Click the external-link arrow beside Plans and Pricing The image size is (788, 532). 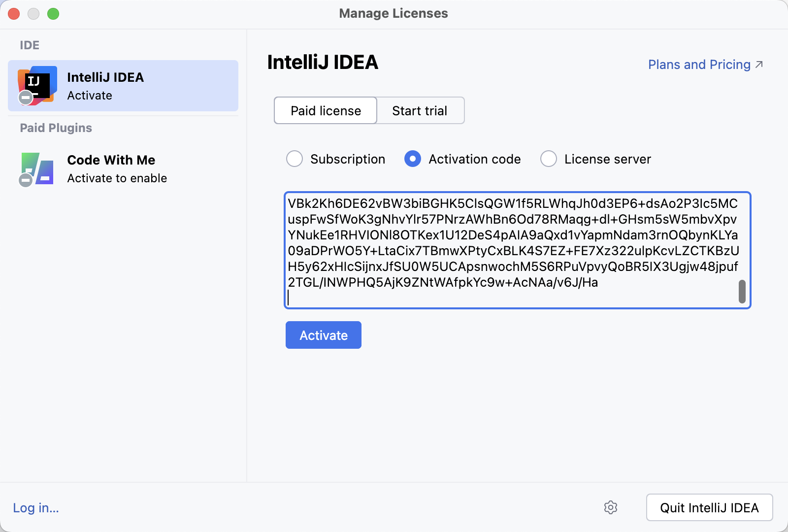click(x=759, y=64)
